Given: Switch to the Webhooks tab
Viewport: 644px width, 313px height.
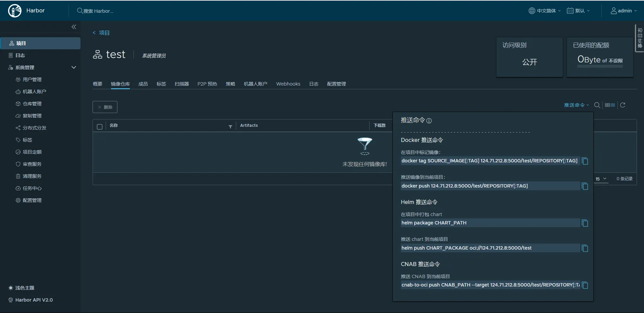Looking at the screenshot, I should (x=288, y=84).
